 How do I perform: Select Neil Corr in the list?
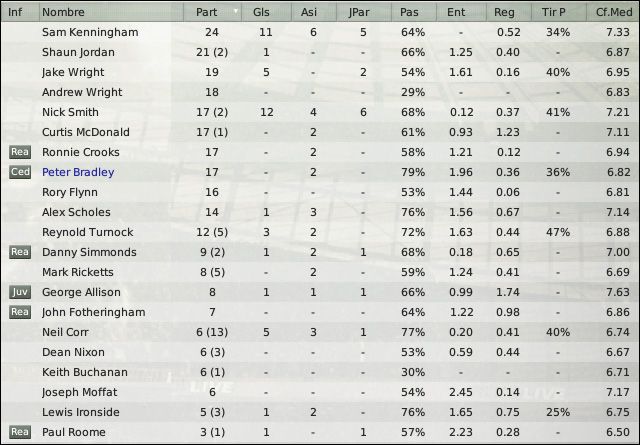tap(320, 332)
